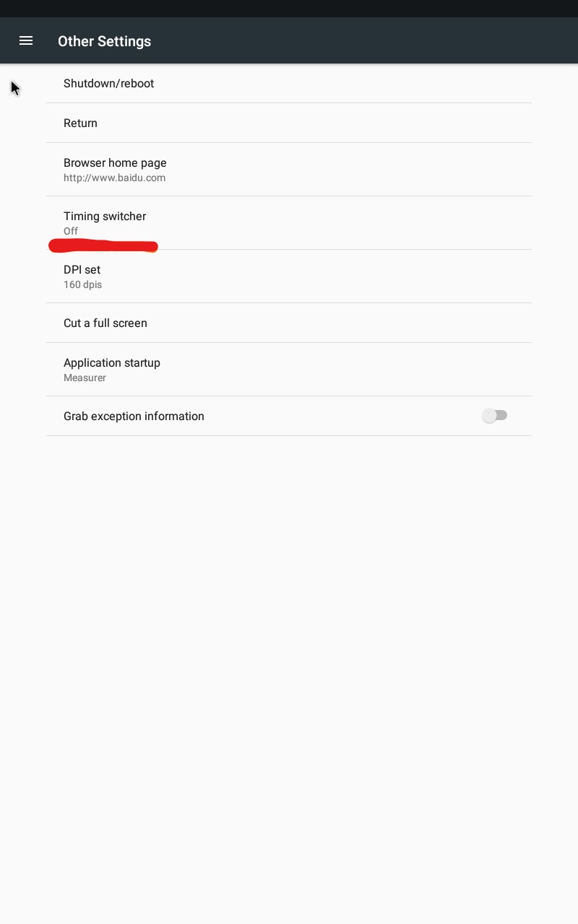The width and height of the screenshot is (578, 924).
Task: Toggle the Grab exception information switch
Action: coord(495,416)
